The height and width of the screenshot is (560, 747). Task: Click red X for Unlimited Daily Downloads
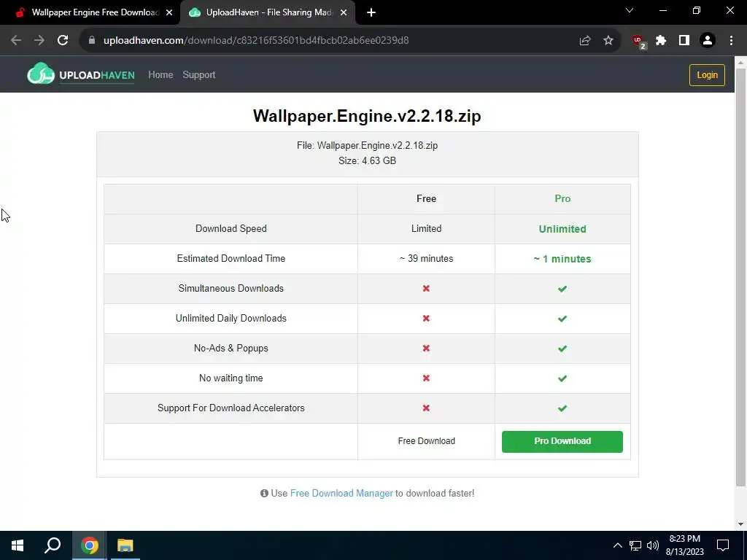point(426,318)
